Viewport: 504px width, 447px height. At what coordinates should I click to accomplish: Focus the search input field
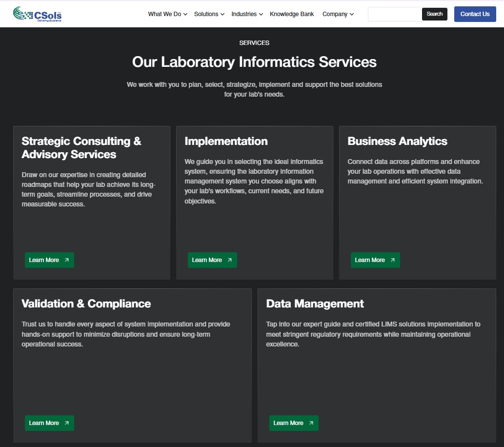(395, 14)
